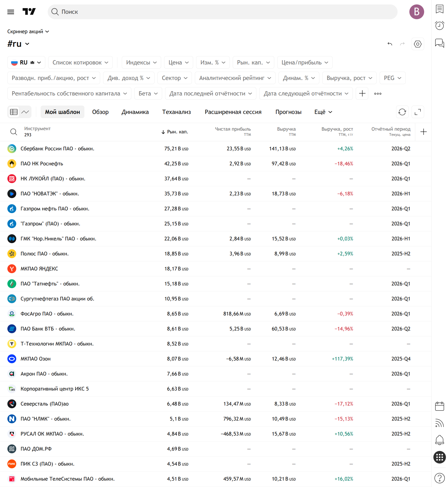
Task: Open Рентабельность собственного капитала filter
Action: [x=69, y=94]
